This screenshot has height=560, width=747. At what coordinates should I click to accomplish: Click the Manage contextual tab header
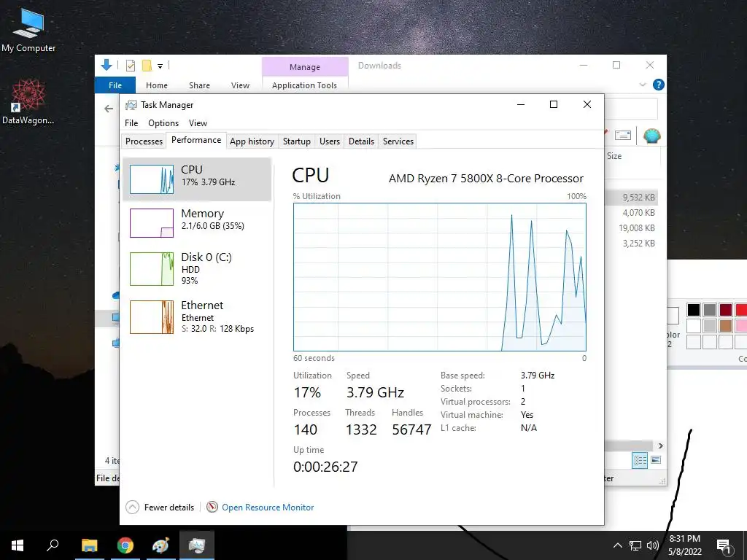tap(305, 67)
